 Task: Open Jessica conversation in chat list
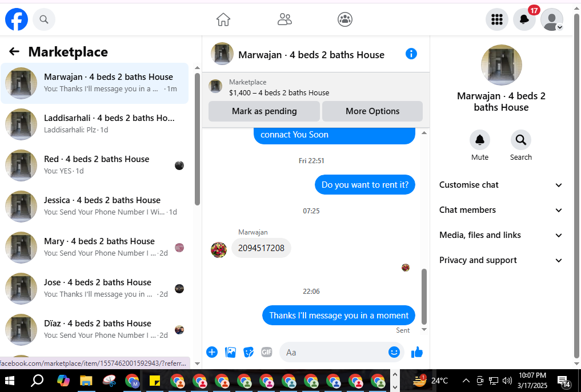(94, 206)
